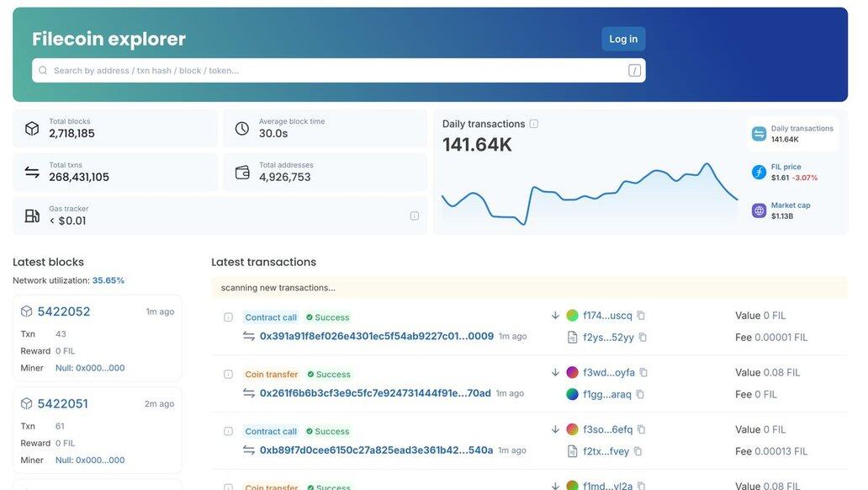
Task: Copy the f2tx...fvey contract address
Action: (x=638, y=451)
